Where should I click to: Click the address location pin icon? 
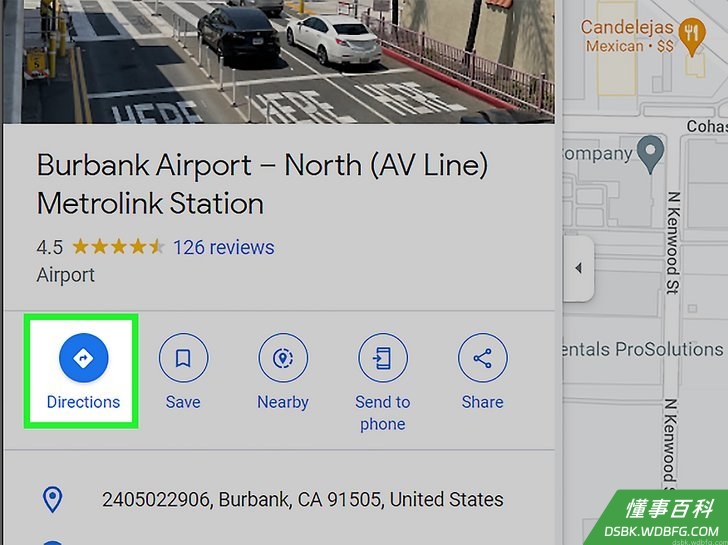[52, 500]
